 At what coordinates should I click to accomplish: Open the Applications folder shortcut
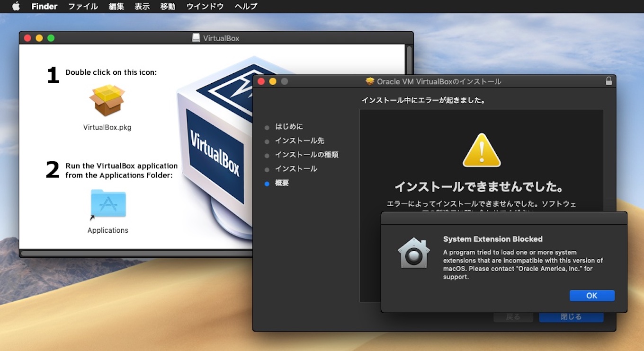point(108,203)
